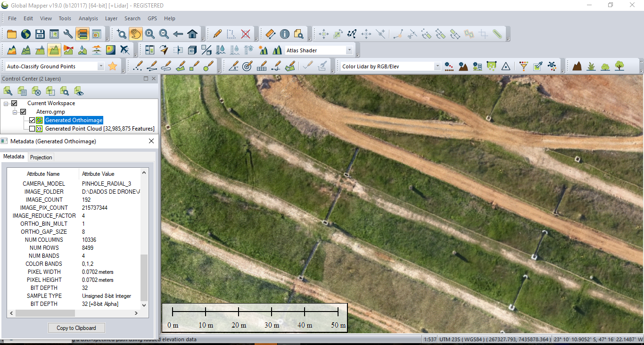This screenshot has width=644, height=345.
Task: Click the magnifier Zoom In icon
Action: point(150,34)
